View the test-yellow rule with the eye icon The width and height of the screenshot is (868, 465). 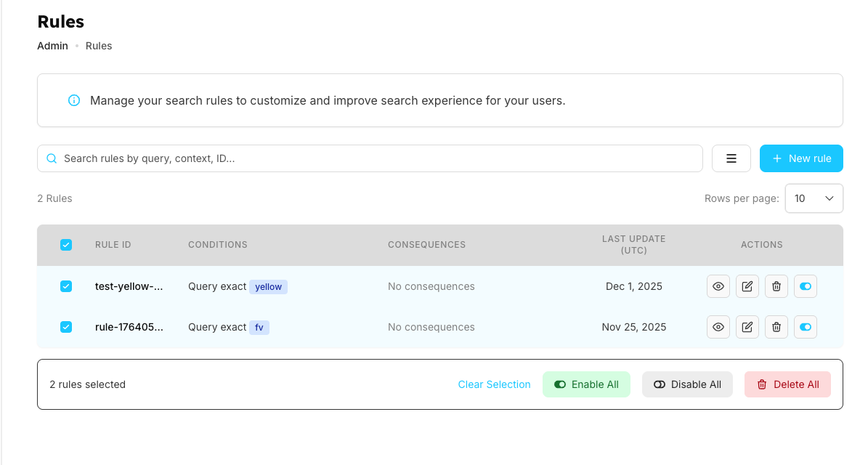pos(718,286)
